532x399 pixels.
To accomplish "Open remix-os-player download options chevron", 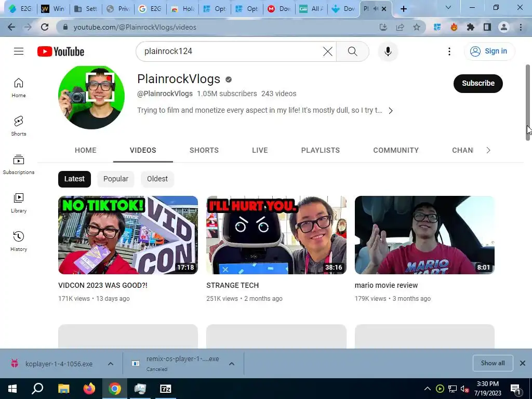I will (x=232, y=364).
